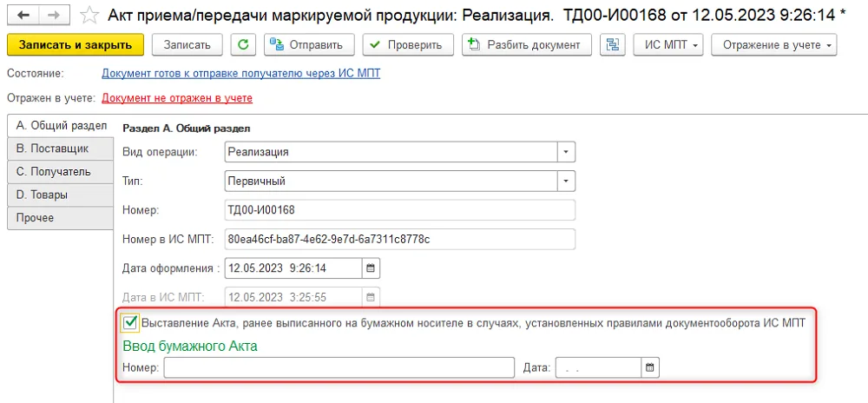This screenshot has width=868, height=403.
Task: Open the Отражение в учете dropdown
Action: [774, 45]
